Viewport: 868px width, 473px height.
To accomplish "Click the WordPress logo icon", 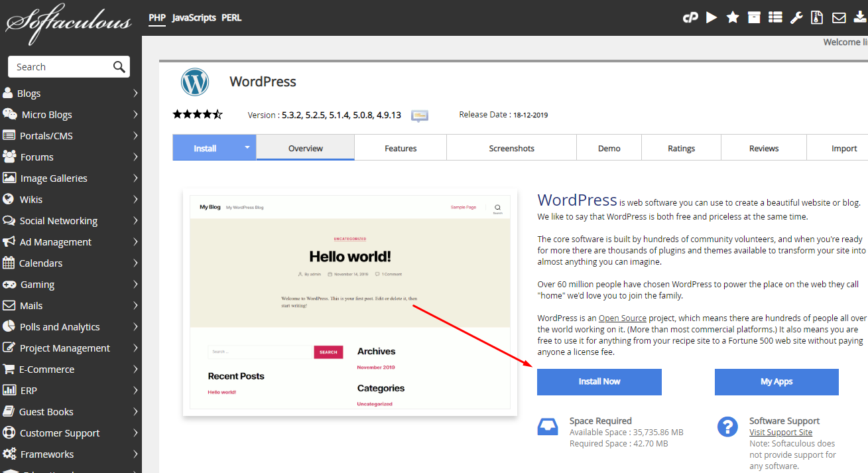I will tap(195, 82).
